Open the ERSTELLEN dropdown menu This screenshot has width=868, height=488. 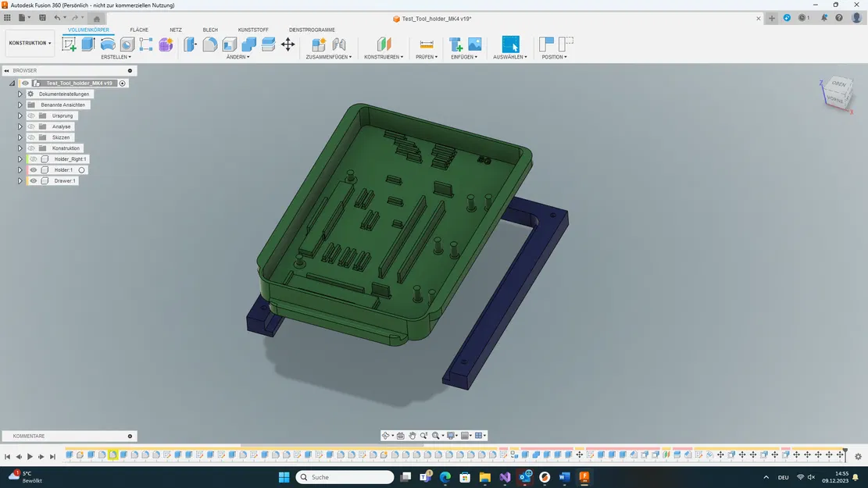(116, 57)
